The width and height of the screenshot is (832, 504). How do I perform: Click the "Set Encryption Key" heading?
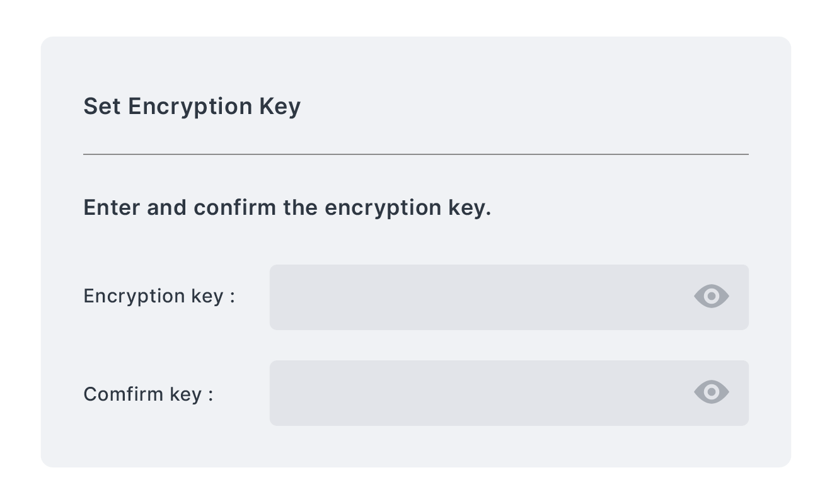(x=192, y=106)
